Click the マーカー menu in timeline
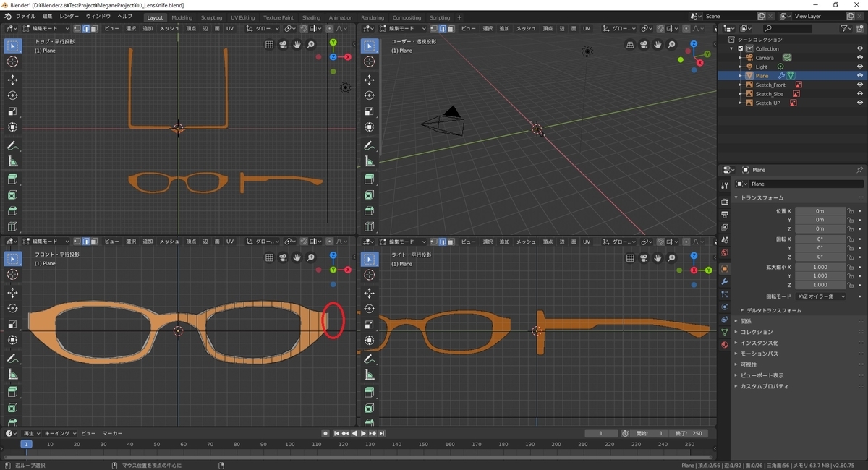The image size is (868, 470). 112,433
